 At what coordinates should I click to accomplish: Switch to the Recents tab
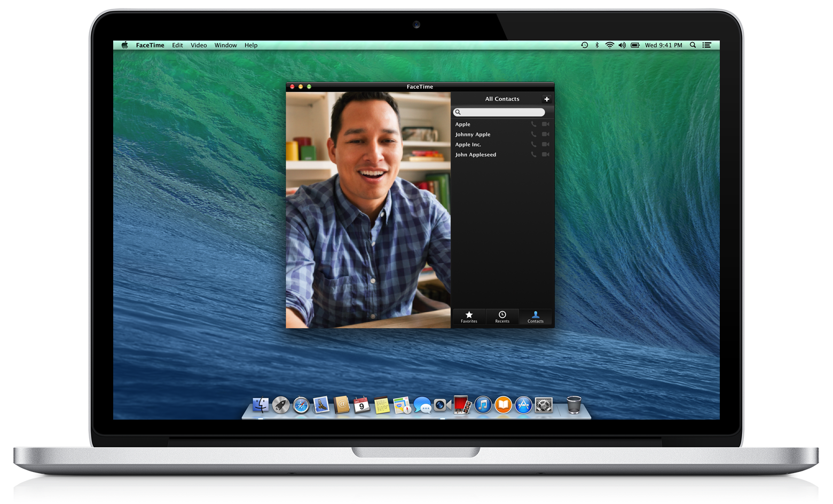pos(502,317)
